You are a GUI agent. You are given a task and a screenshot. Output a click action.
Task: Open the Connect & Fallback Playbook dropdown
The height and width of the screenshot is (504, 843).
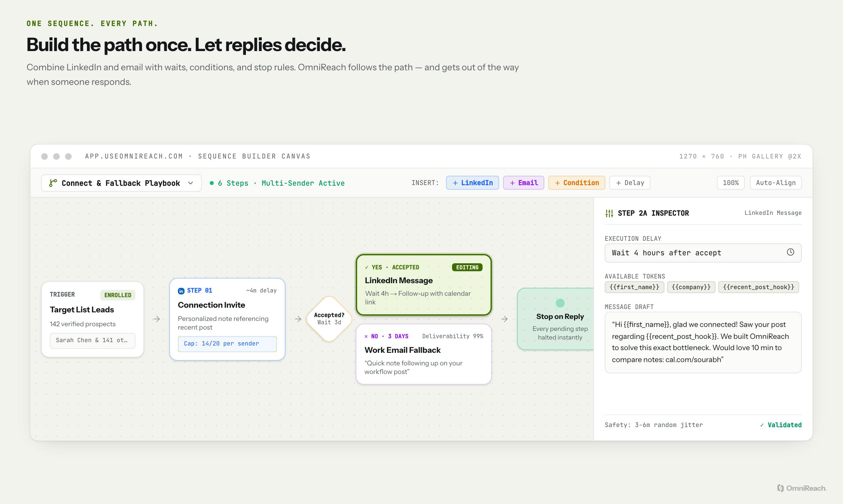coord(121,183)
